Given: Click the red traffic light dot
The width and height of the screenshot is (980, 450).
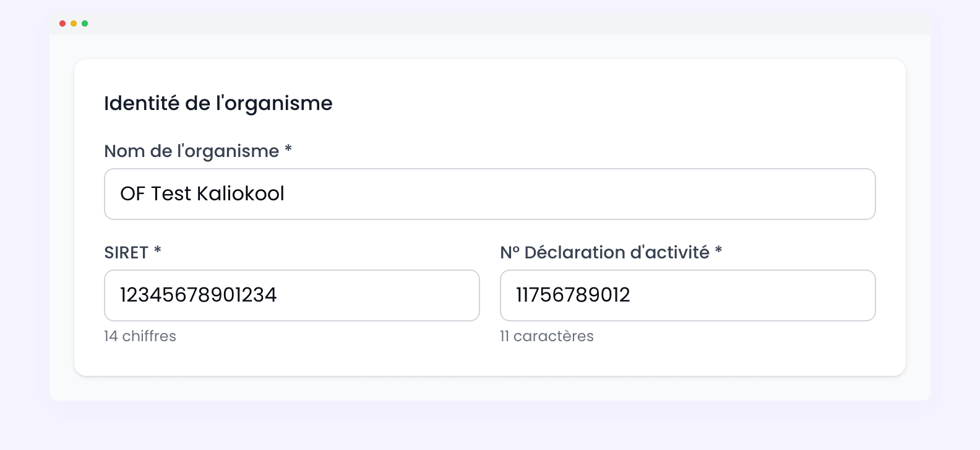Looking at the screenshot, I should click(62, 23).
